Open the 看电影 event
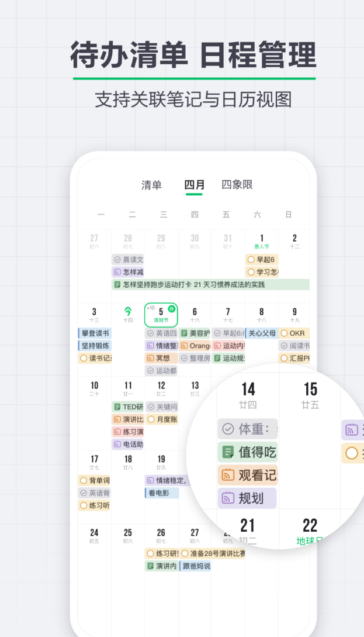Viewport: 364px width, 637px height. (162, 493)
